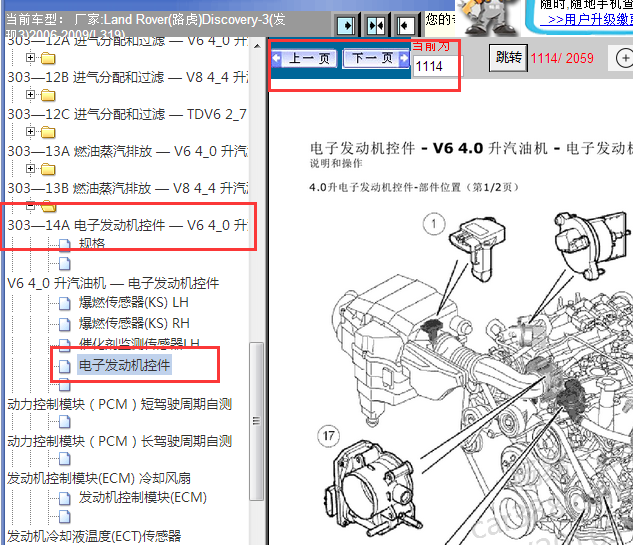Open 爆燃传感器(KS) RH document
The height and width of the screenshot is (545, 633).
click(x=134, y=323)
